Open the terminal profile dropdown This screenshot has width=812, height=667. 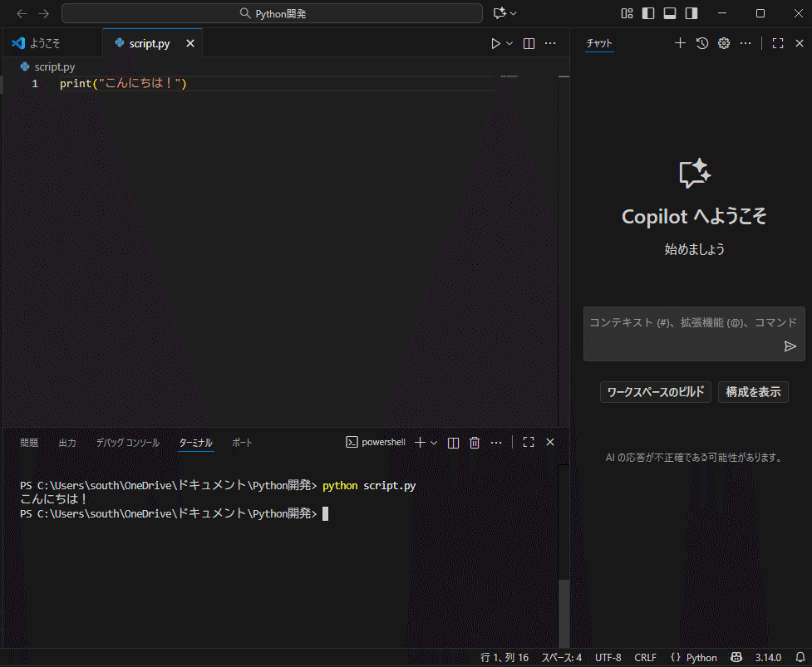coord(433,442)
